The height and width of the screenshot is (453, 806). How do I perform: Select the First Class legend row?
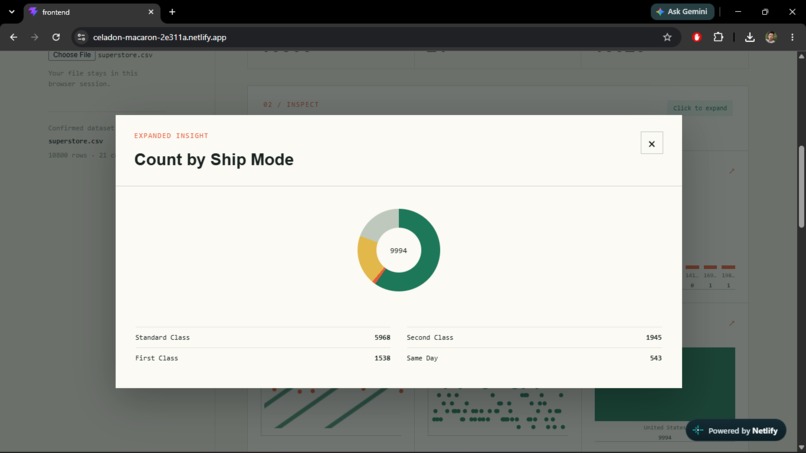(263, 358)
